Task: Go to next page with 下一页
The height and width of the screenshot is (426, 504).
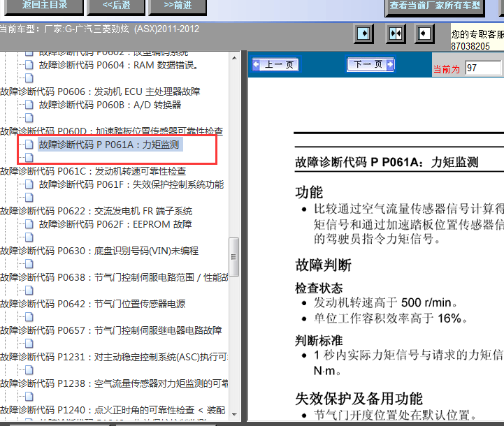Action: point(370,64)
